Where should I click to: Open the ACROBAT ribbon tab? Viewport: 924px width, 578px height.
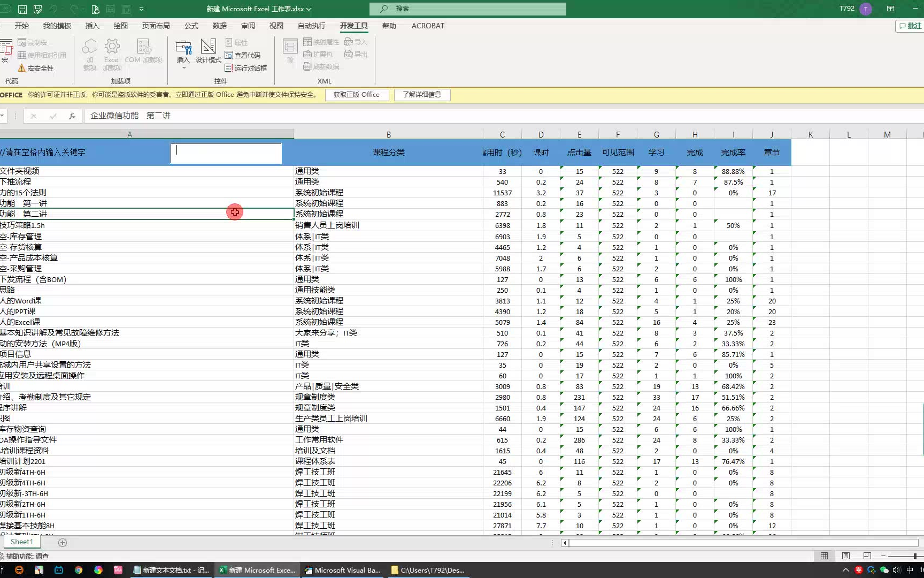point(427,25)
